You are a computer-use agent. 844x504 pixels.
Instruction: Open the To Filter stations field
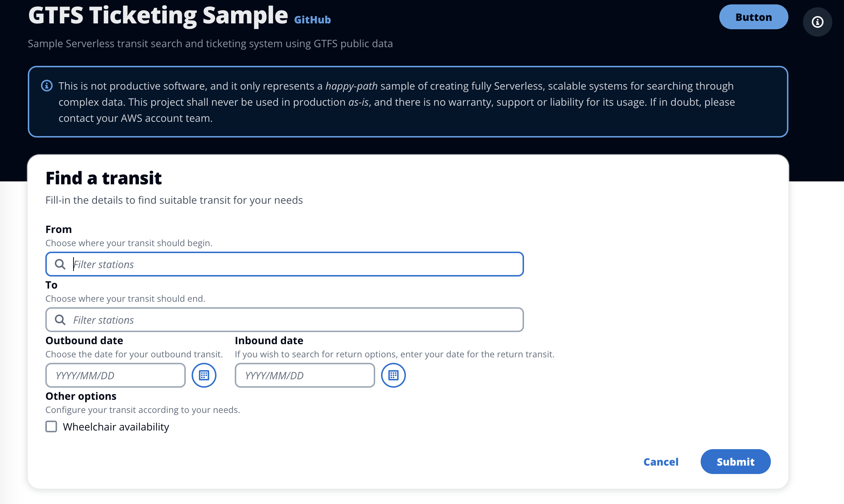click(285, 320)
